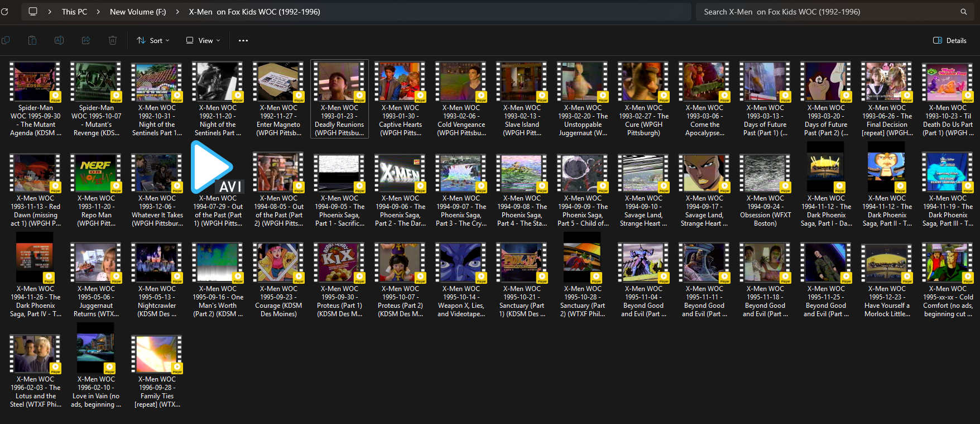Select the 1993-10-23 Til Death Do Us Part thumbnail

[948, 82]
